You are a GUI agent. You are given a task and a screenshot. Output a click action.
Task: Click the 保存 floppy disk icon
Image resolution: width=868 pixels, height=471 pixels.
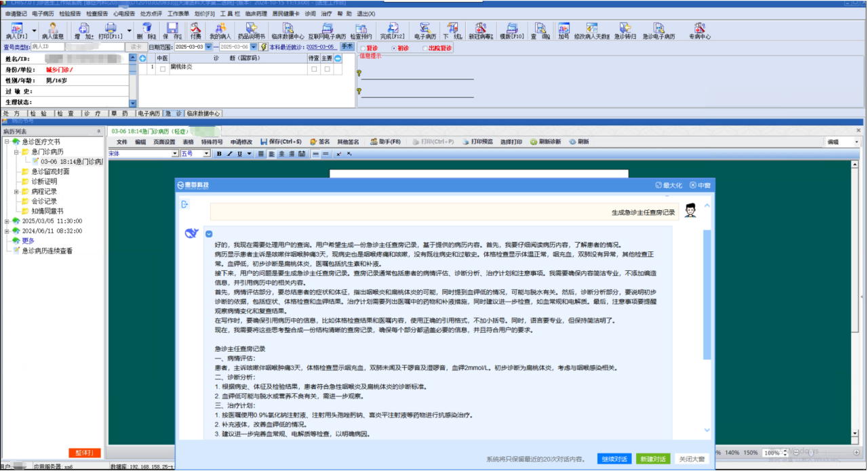point(172,30)
